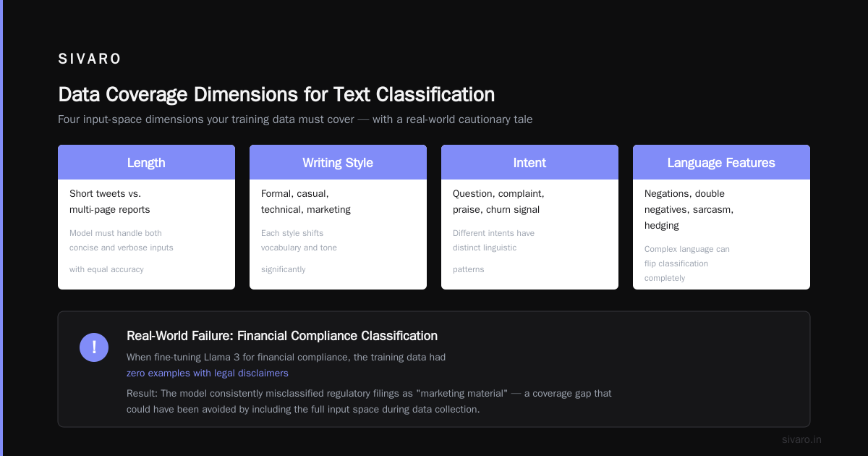Click the distinct linguistic patterns description

click(493, 251)
